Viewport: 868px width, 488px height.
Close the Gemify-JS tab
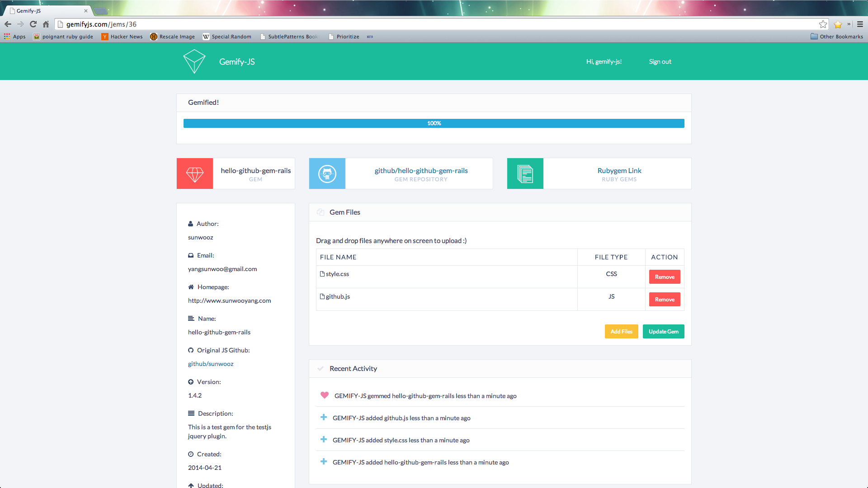click(86, 11)
